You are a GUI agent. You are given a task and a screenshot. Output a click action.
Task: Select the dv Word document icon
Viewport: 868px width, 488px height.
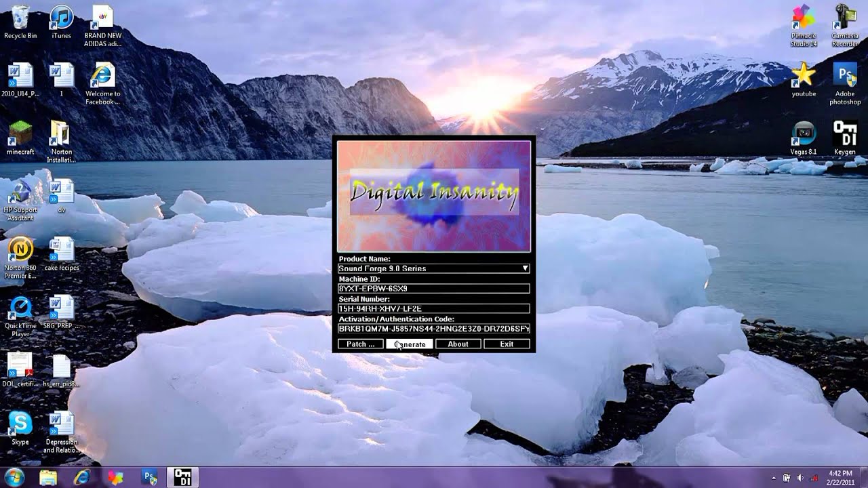[x=61, y=197]
